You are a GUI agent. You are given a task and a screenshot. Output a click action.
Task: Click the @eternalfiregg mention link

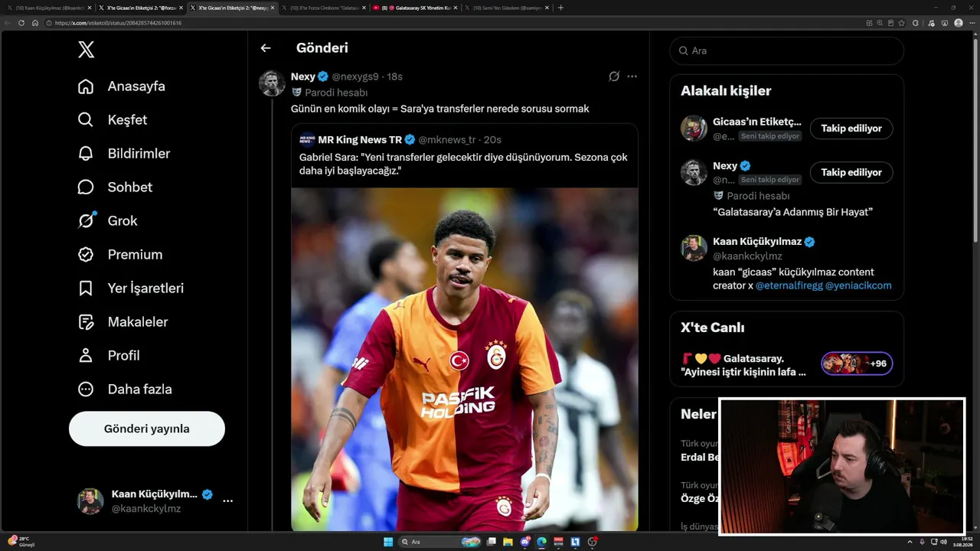[x=788, y=285]
